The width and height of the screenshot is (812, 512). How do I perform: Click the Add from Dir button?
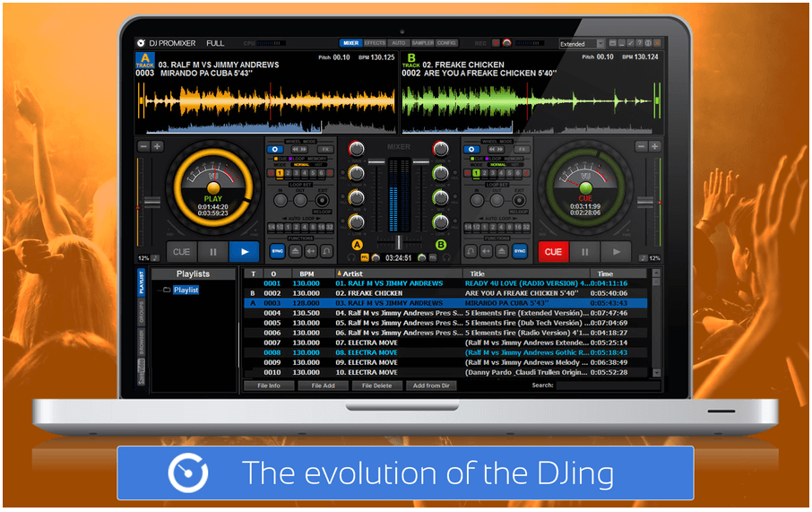431,386
